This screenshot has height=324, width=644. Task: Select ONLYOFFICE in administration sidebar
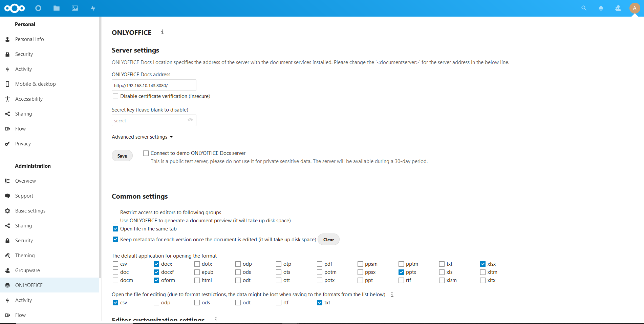tap(49, 285)
